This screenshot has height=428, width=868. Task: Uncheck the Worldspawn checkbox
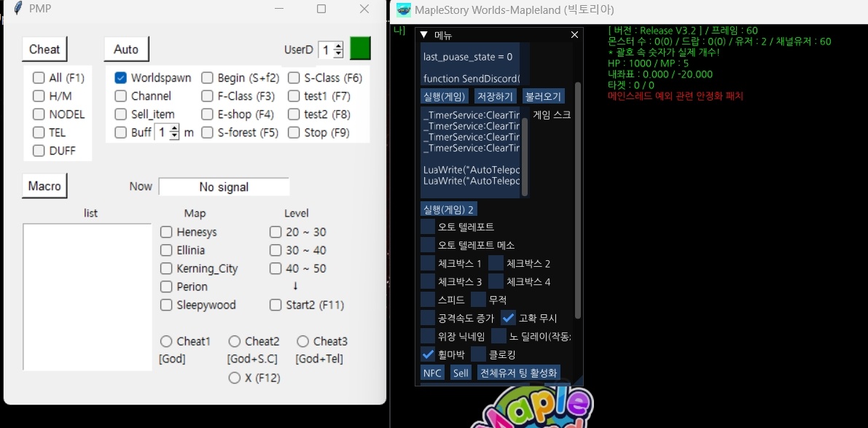click(x=121, y=78)
